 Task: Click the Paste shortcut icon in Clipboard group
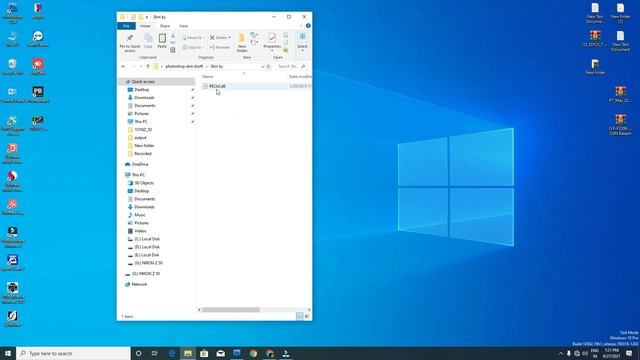pos(173,50)
